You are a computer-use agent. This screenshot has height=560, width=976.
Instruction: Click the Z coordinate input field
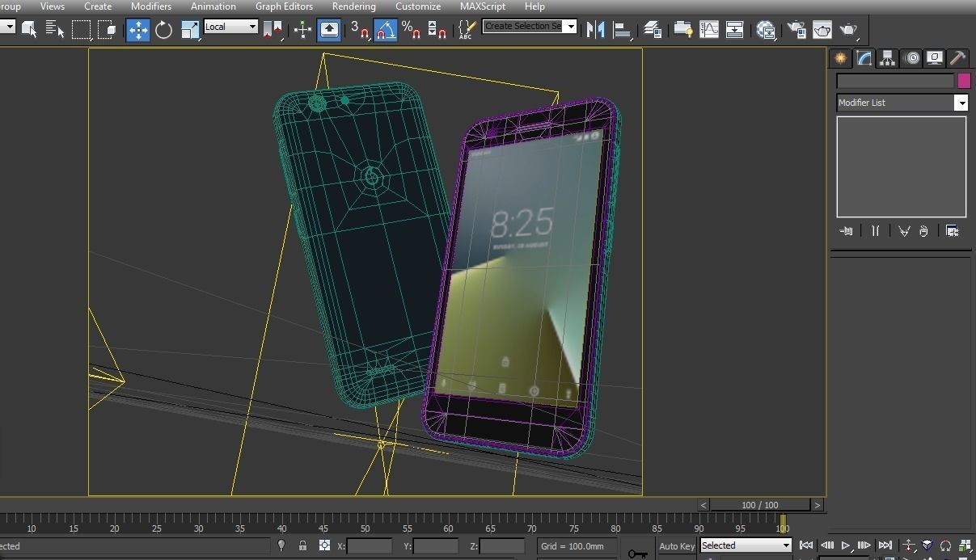click(x=502, y=546)
